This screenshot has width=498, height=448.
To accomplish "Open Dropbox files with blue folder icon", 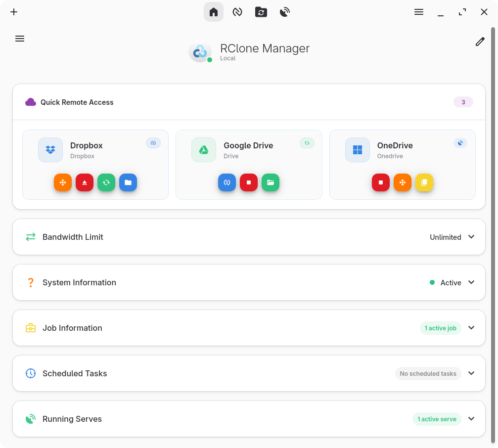I will 128,182.
